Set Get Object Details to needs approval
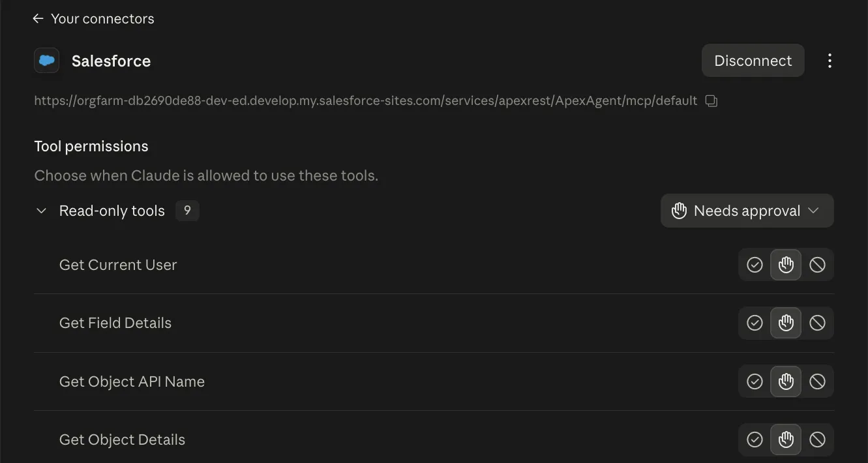The image size is (868, 463). [786, 440]
